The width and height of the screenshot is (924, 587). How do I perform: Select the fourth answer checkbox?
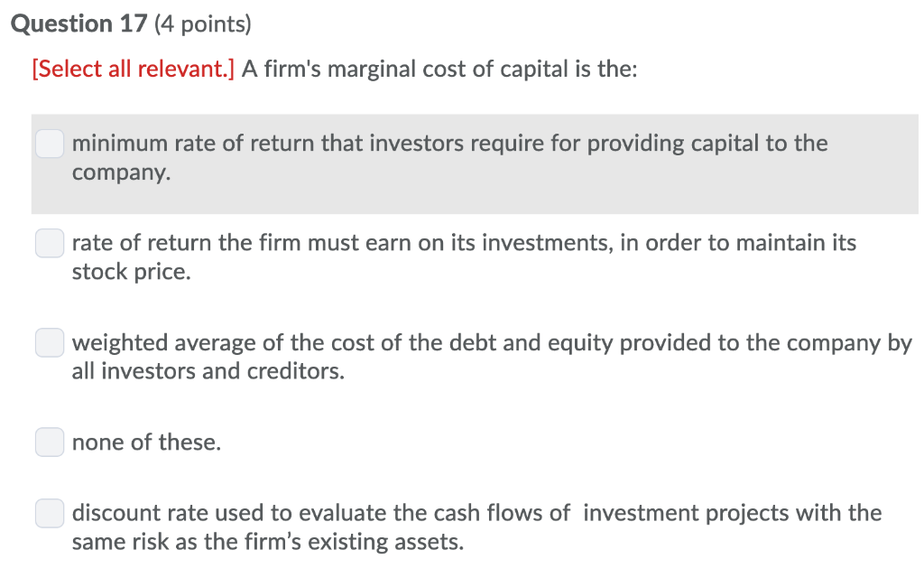point(50,442)
